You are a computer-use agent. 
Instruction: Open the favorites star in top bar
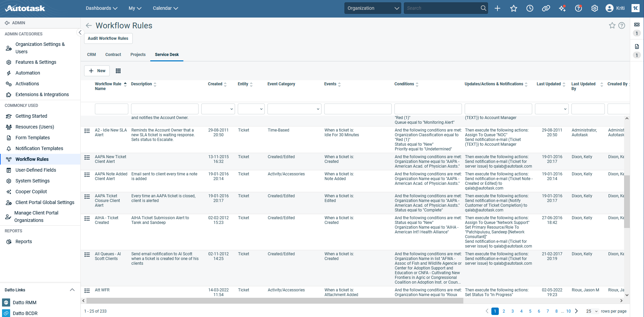(x=514, y=8)
